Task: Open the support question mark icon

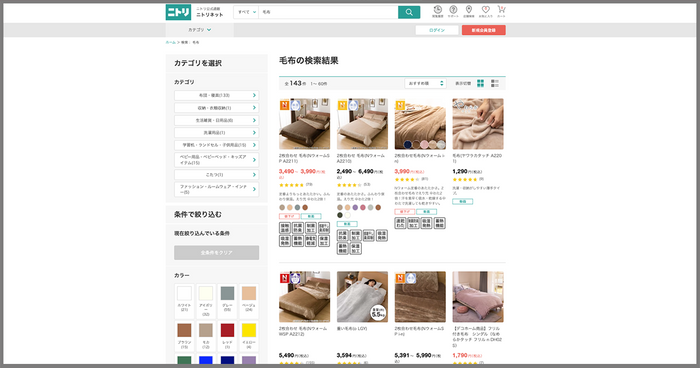Action: tap(453, 11)
